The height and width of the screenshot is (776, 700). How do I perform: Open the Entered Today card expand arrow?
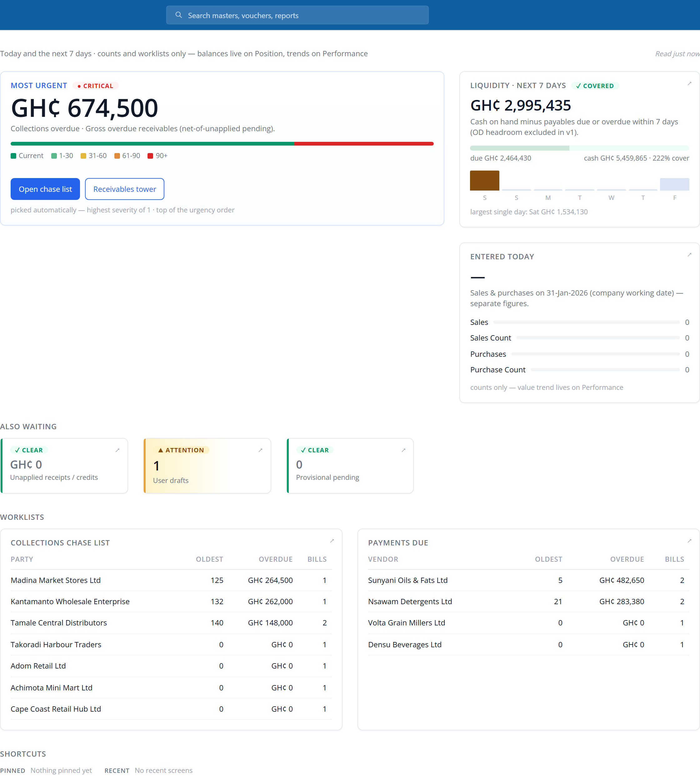[689, 255]
